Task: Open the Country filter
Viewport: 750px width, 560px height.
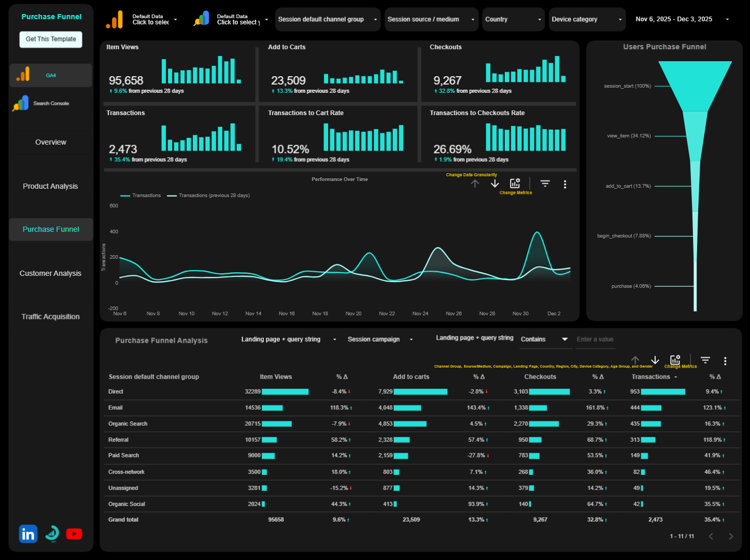Action: click(513, 19)
